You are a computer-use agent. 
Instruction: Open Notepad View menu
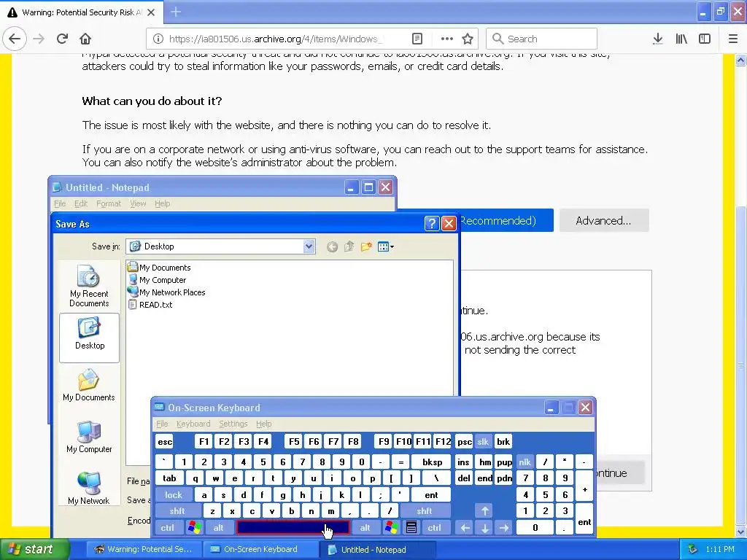pyautogui.click(x=138, y=204)
